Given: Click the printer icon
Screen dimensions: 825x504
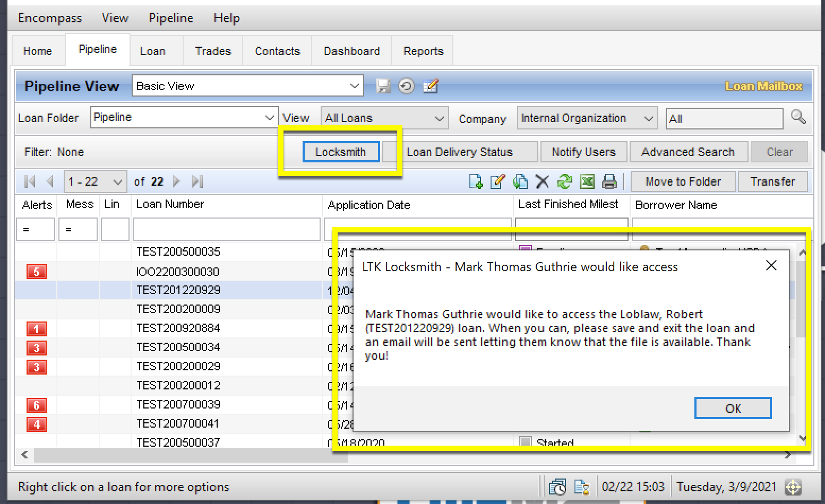Looking at the screenshot, I should click(609, 182).
